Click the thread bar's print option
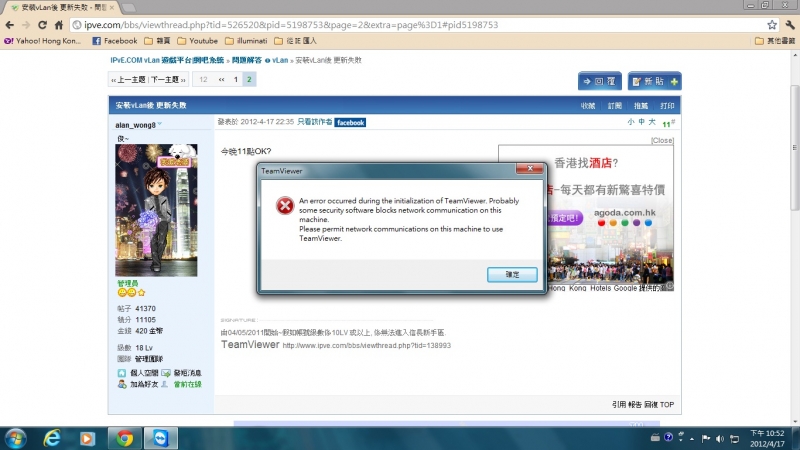 667,106
